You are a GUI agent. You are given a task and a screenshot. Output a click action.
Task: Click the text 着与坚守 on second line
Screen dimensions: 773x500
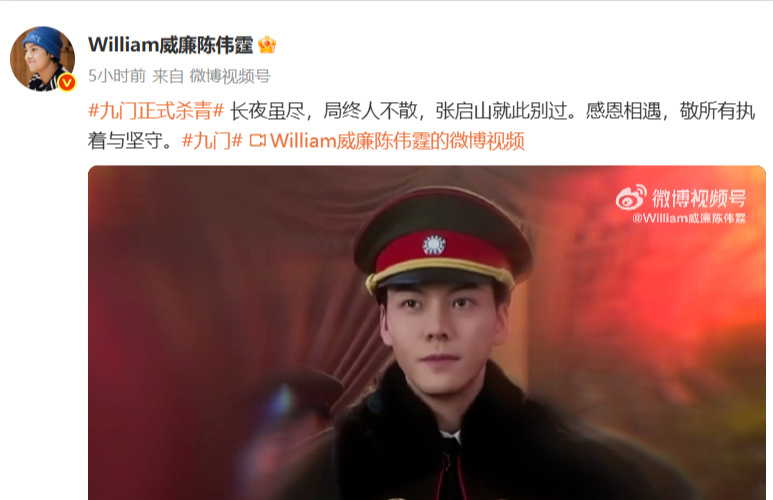125,141
